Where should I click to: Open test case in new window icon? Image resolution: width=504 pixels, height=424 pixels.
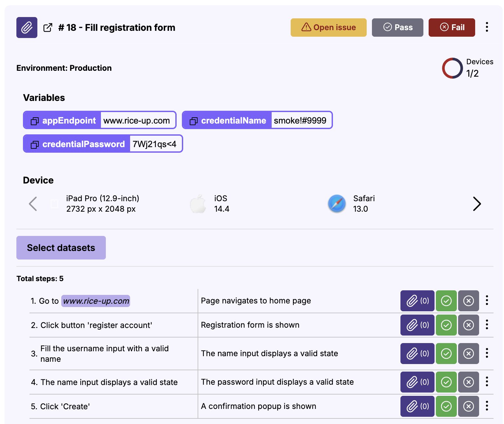[x=48, y=28]
